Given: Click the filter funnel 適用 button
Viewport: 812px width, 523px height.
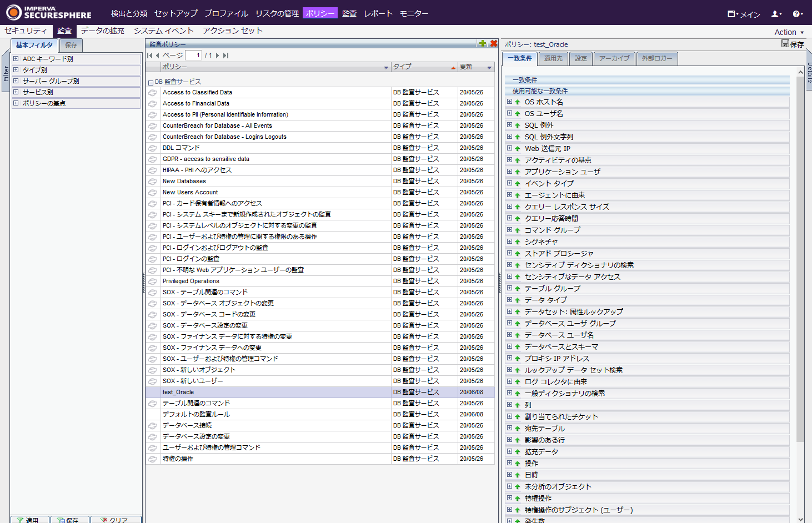Looking at the screenshot, I should click(29, 520).
